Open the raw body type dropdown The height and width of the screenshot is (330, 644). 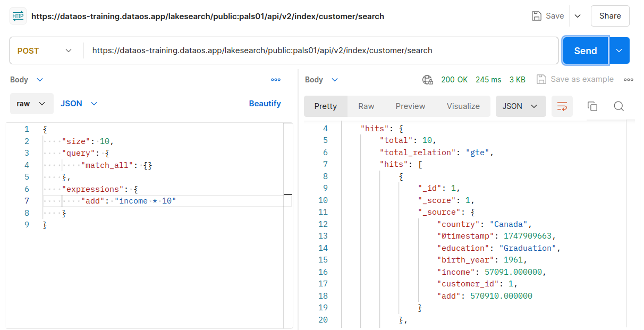[32, 104]
